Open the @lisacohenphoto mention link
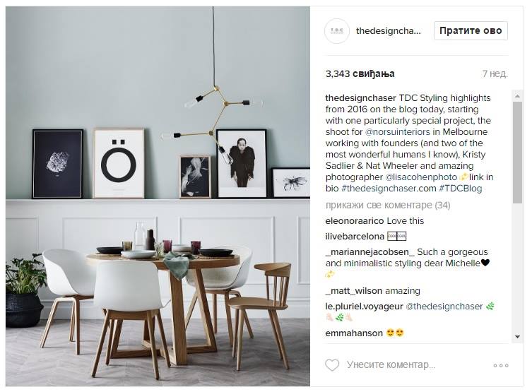This screenshot has height=392, width=532. click(x=421, y=177)
